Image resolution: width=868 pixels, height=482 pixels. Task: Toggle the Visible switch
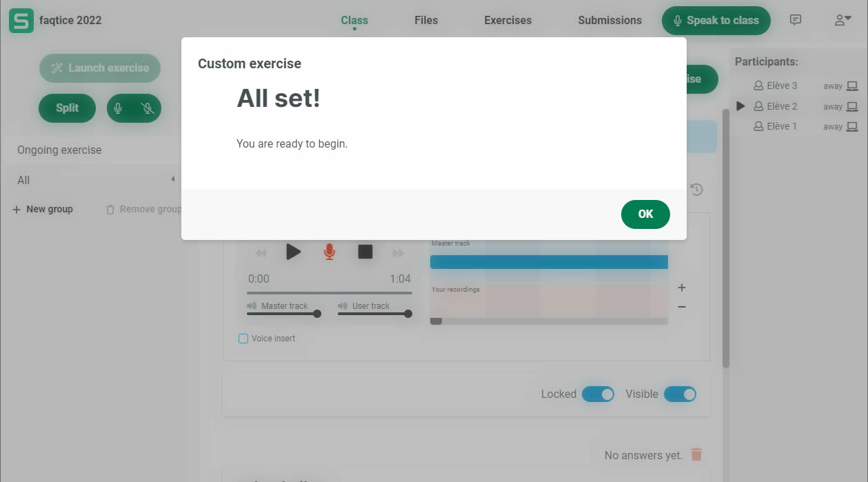680,394
